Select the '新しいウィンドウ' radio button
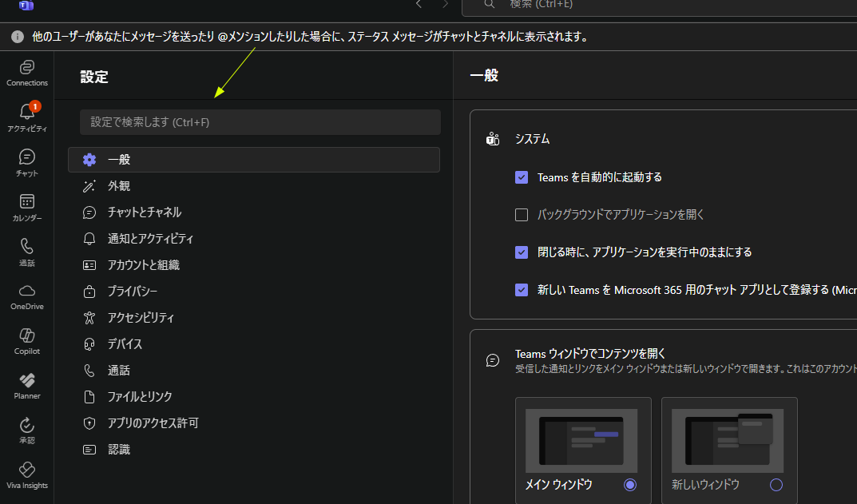The image size is (857, 504). pos(776,485)
